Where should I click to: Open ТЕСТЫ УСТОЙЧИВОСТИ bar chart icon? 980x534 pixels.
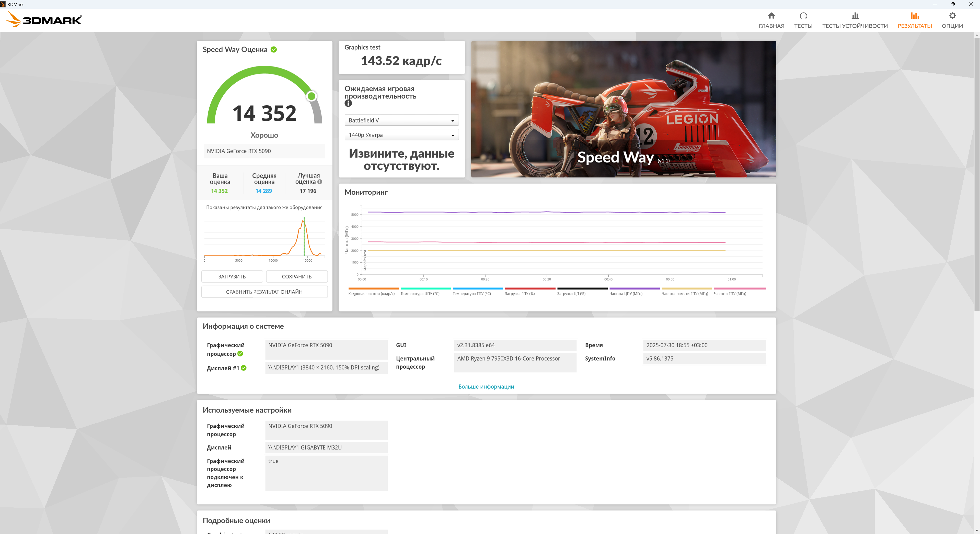pyautogui.click(x=855, y=16)
